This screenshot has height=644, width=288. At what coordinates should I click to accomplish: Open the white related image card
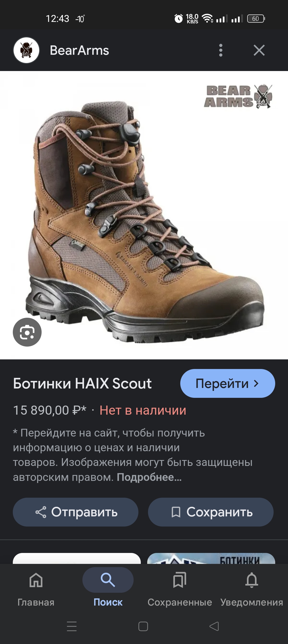77,558
